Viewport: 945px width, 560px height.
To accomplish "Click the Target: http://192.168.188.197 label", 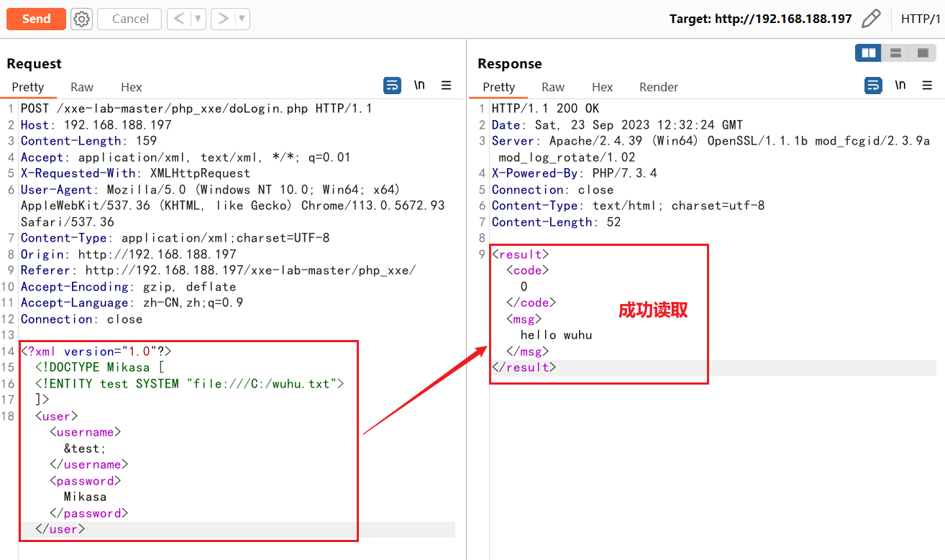I will [x=760, y=19].
